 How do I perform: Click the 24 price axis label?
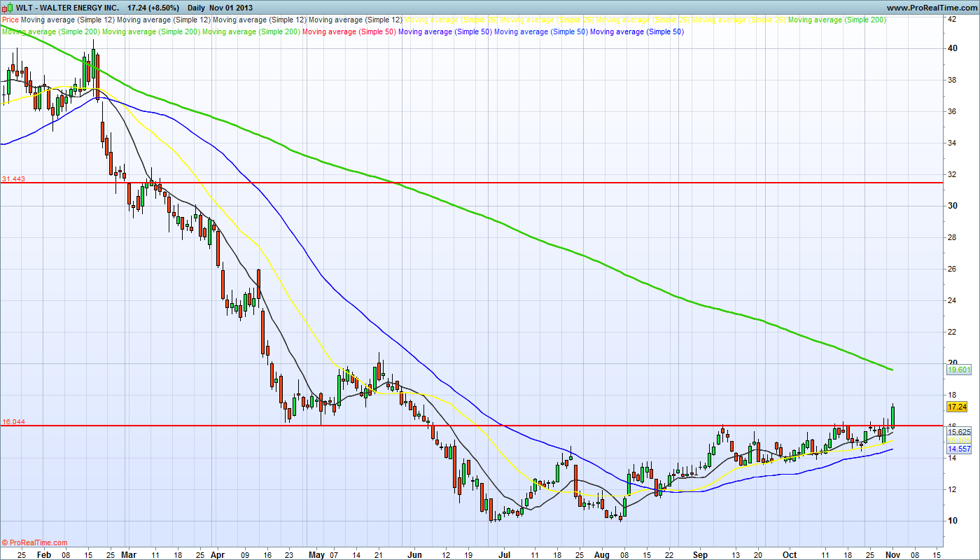click(953, 300)
